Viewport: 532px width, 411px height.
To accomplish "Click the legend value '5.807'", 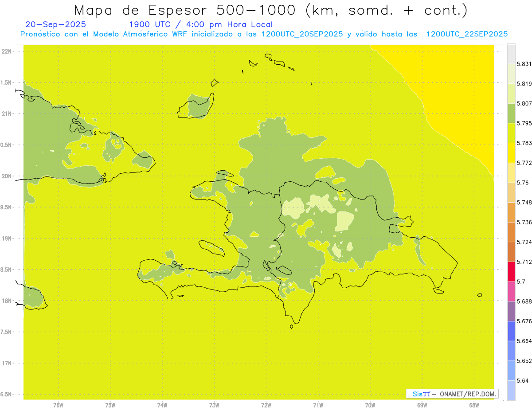I will tap(524, 103).
